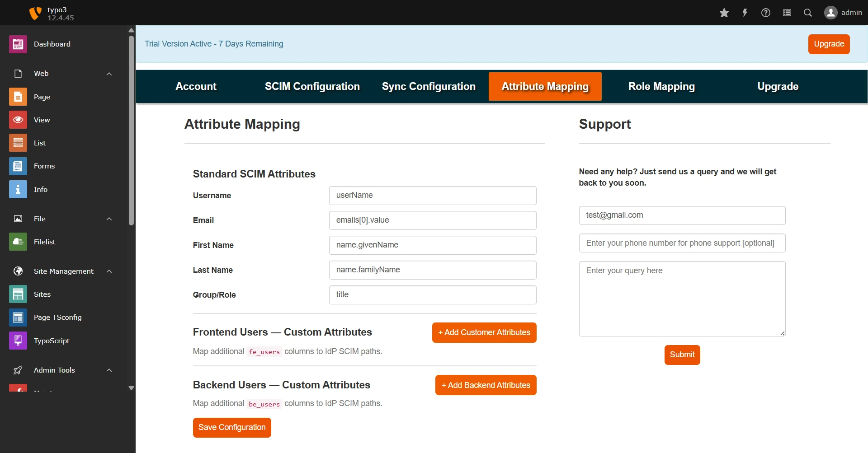Open the search magnifier icon
The image size is (868, 453).
tap(808, 13)
